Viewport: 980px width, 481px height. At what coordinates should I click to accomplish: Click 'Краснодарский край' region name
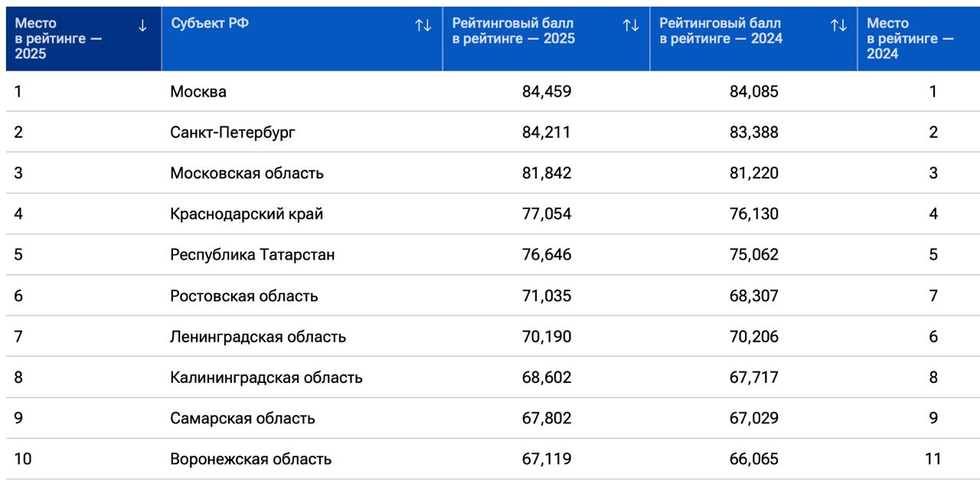pyautogui.click(x=247, y=214)
